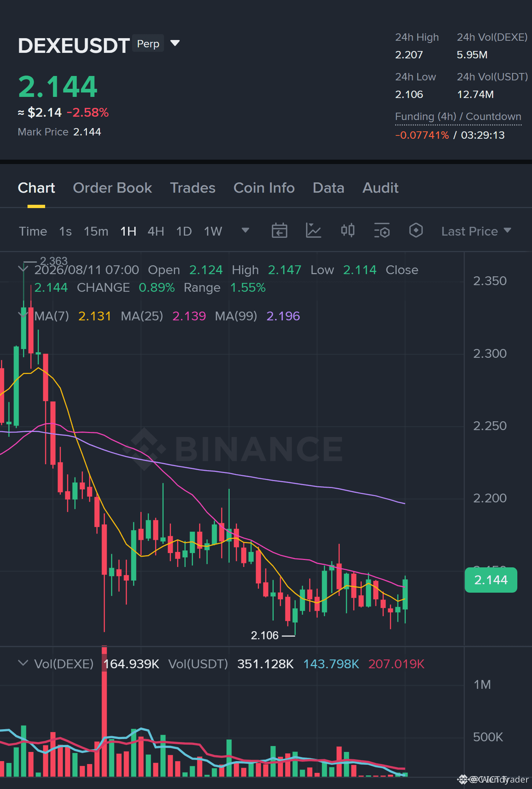Open the Last Price type dropdown

click(476, 231)
